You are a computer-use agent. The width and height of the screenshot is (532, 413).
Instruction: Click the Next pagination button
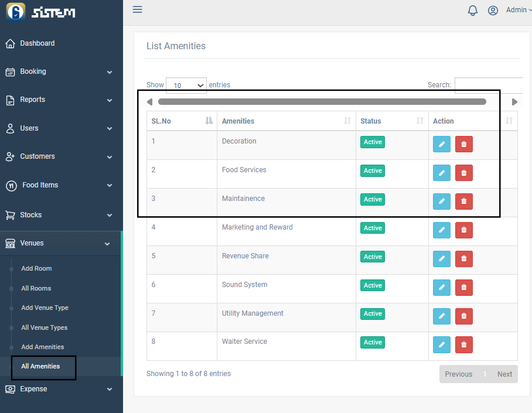[x=504, y=374]
